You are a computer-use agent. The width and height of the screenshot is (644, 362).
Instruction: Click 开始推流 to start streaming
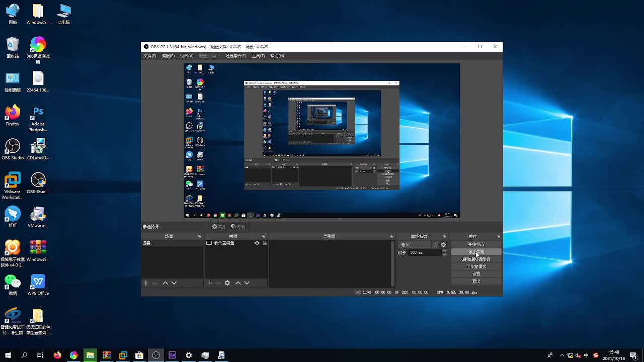coord(475,244)
